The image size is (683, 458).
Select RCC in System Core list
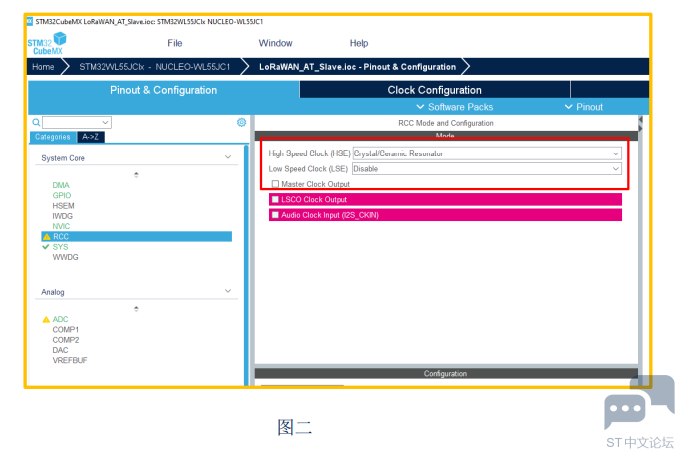(136, 237)
